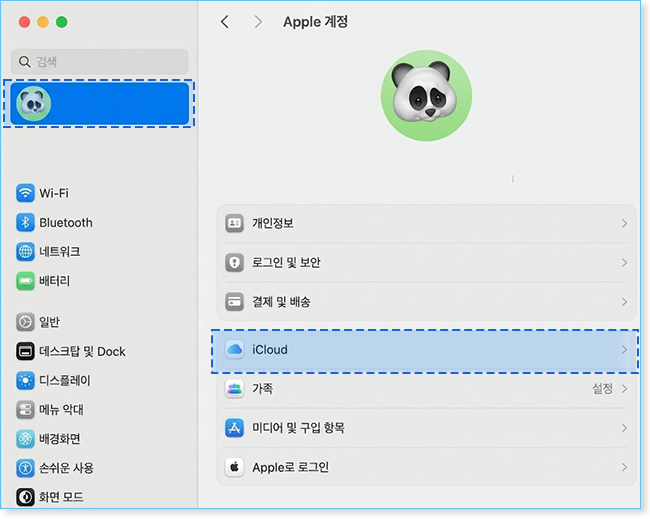The image size is (650, 519).
Task: Click the 개인정보 ID card icon
Action: coord(234,223)
